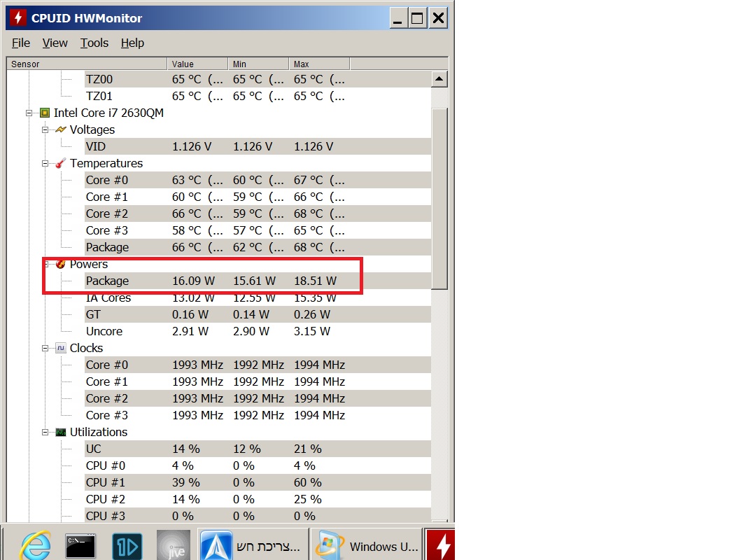Image resolution: width=753 pixels, height=560 pixels.
Task: Click the Powers flame icon
Action: click(60, 264)
